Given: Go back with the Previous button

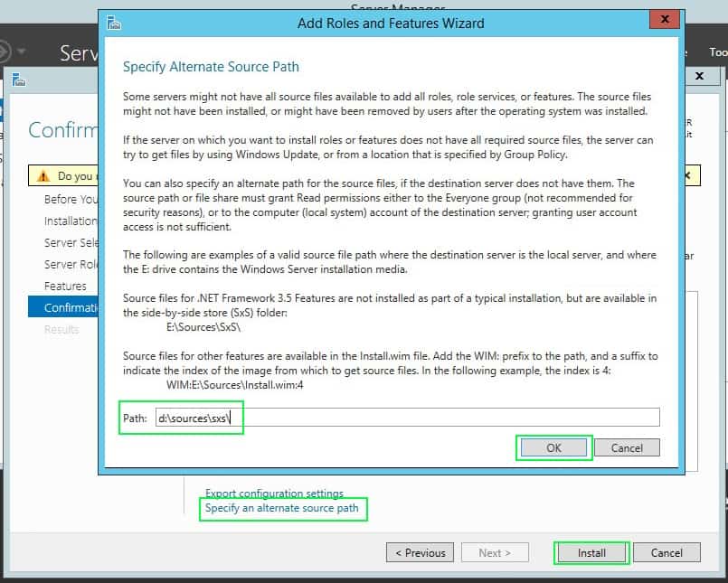Looking at the screenshot, I should 421,552.
